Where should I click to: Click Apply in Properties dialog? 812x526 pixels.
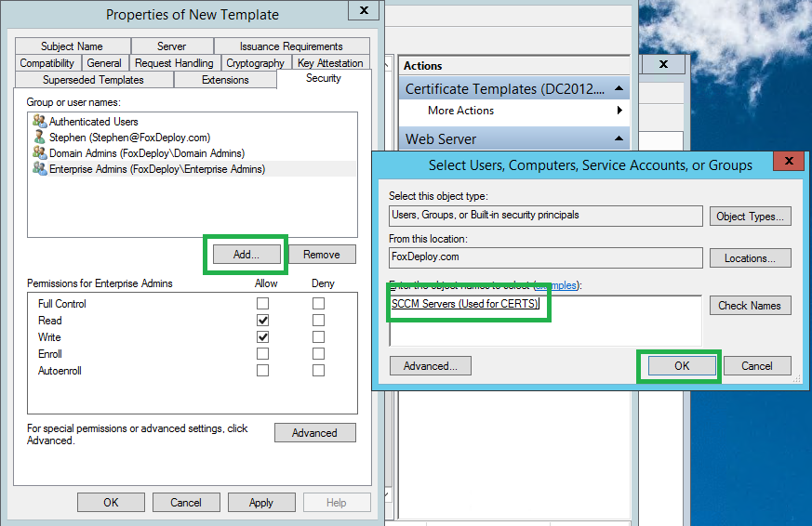click(x=261, y=502)
